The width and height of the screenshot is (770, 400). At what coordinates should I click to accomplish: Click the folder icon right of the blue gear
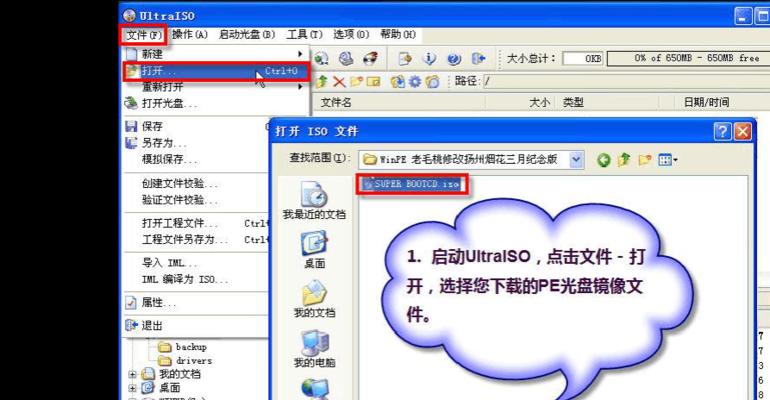pyautogui.click(x=433, y=81)
